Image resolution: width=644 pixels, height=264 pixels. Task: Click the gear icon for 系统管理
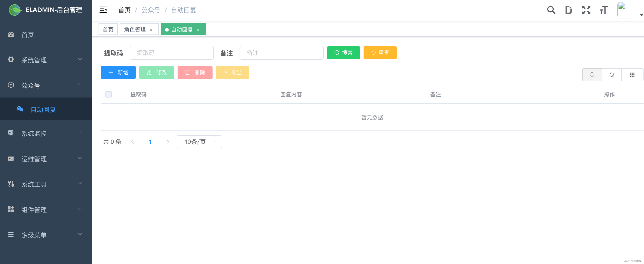click(11, 59)
